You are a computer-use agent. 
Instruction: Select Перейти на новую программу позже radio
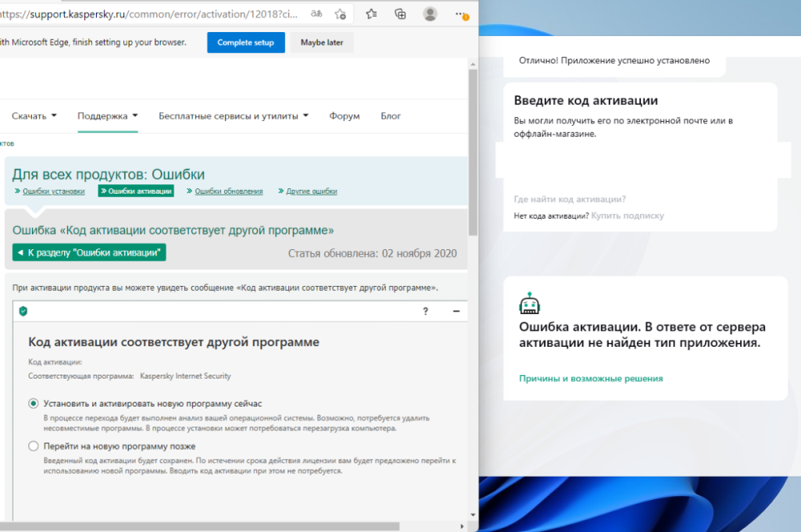click(x=33, y=446)
